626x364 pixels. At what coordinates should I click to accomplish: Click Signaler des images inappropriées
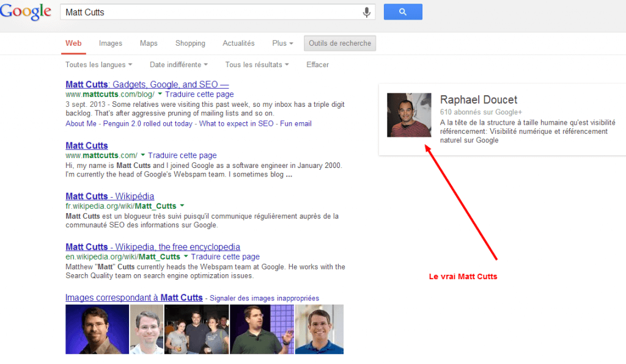264,298
